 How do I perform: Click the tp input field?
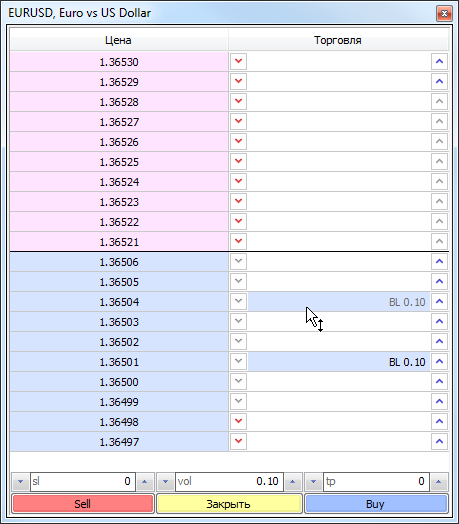(376, 482)
